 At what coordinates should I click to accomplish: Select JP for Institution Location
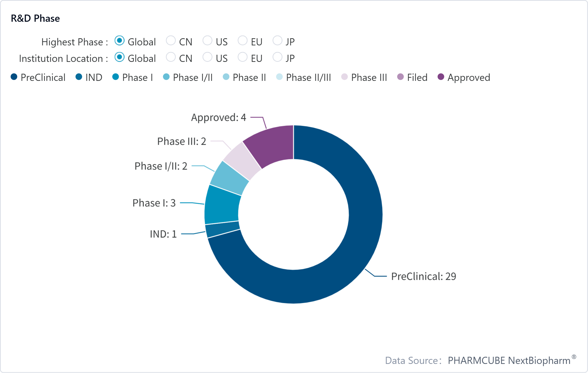[x=277, y=57]
